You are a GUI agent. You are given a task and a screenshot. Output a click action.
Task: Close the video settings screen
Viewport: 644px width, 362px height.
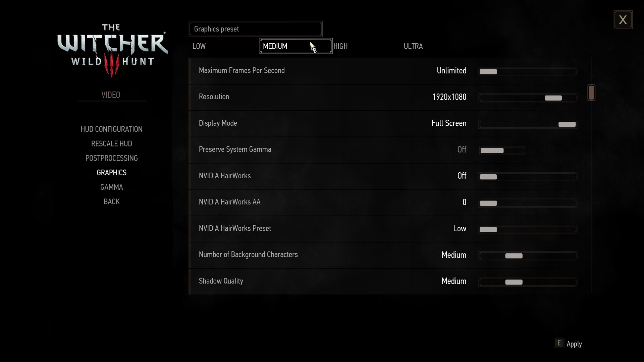[x=623, y=20]
